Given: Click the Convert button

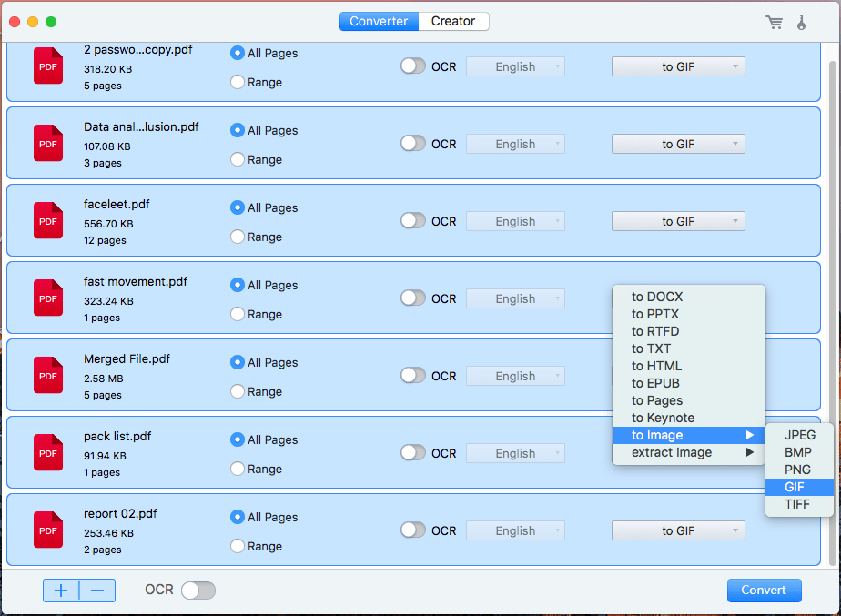Looking at the screenshot, I should tap(764, 591).
